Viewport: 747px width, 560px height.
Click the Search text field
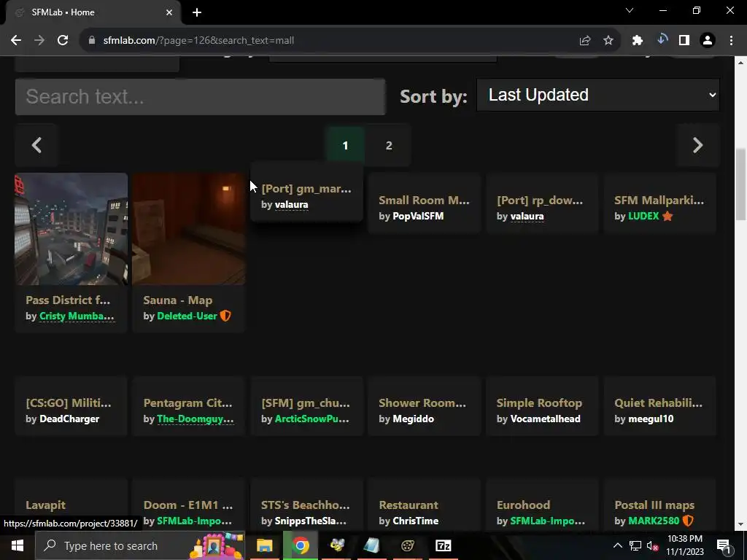point(200,97)
